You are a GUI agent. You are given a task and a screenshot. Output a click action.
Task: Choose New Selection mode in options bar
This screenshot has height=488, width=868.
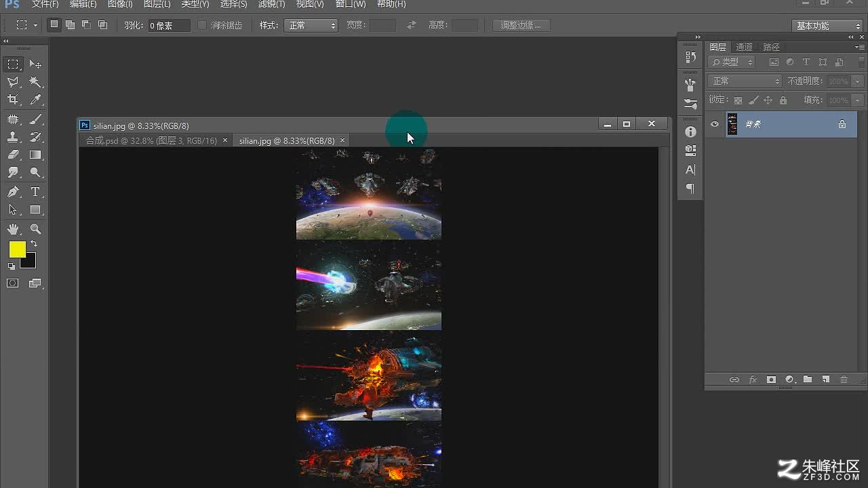click(x=54, y=25)
